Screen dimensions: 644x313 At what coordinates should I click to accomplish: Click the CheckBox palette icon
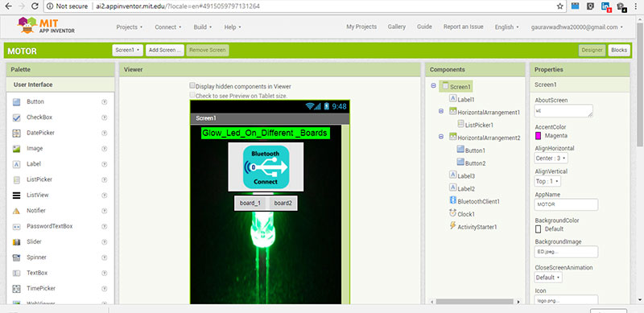pos(16,117)
